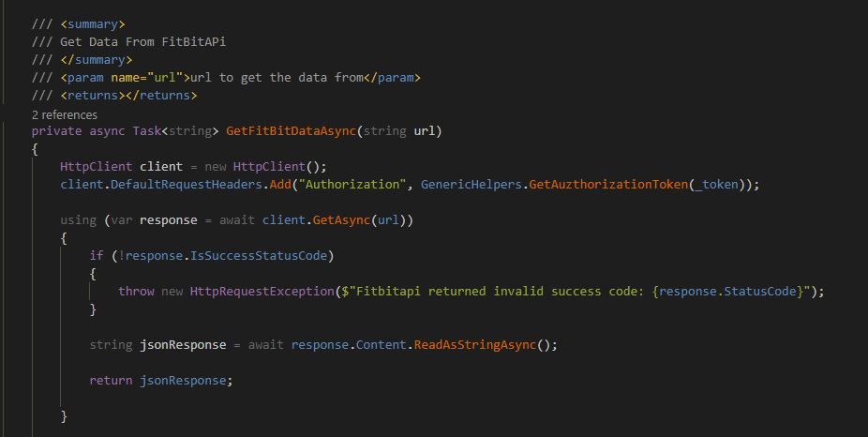Click the 'await' before client.GetAsync
This screenshot has height=437, width=868.
click(x=237, y=219)
